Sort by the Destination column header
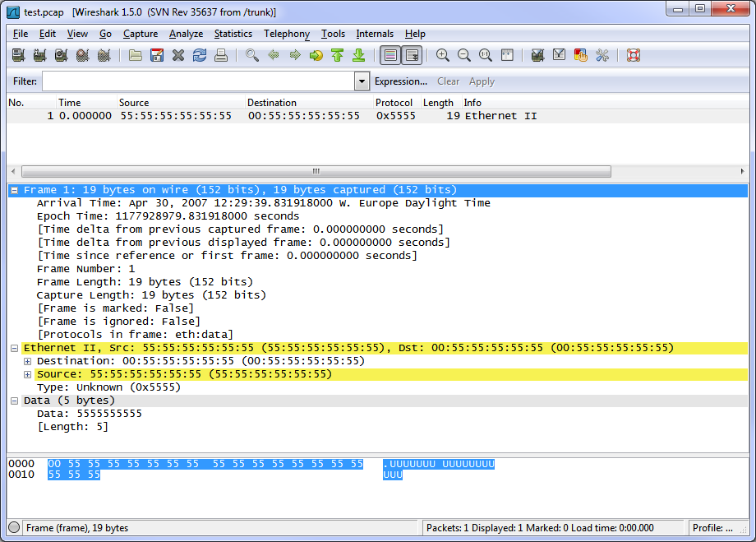 (x=309, y=103)
